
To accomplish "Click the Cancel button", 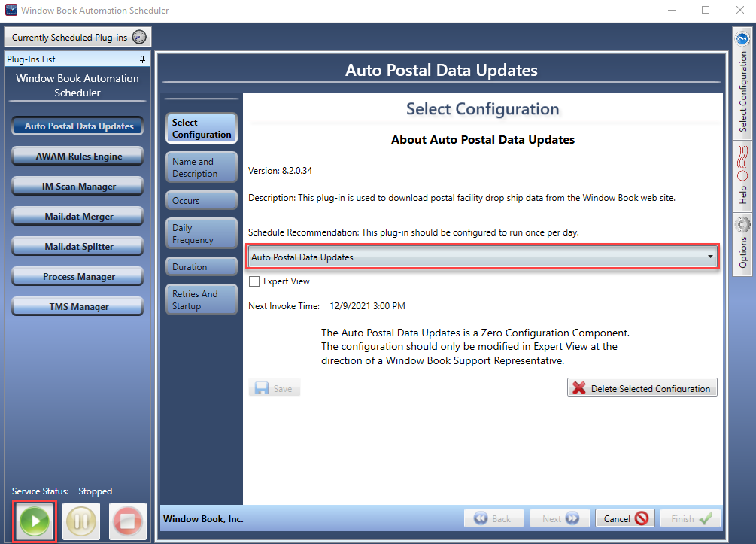I will pyautogui.click(x=625, y=518).
